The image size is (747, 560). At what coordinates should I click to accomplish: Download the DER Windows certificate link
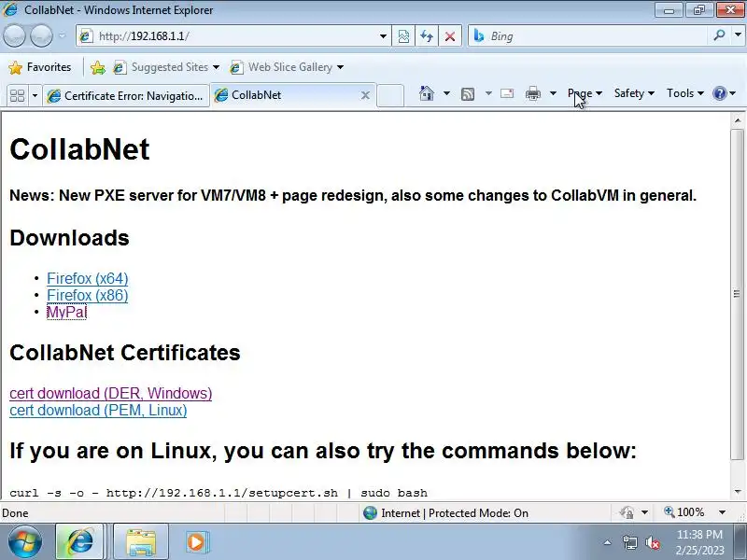(110, 393)
